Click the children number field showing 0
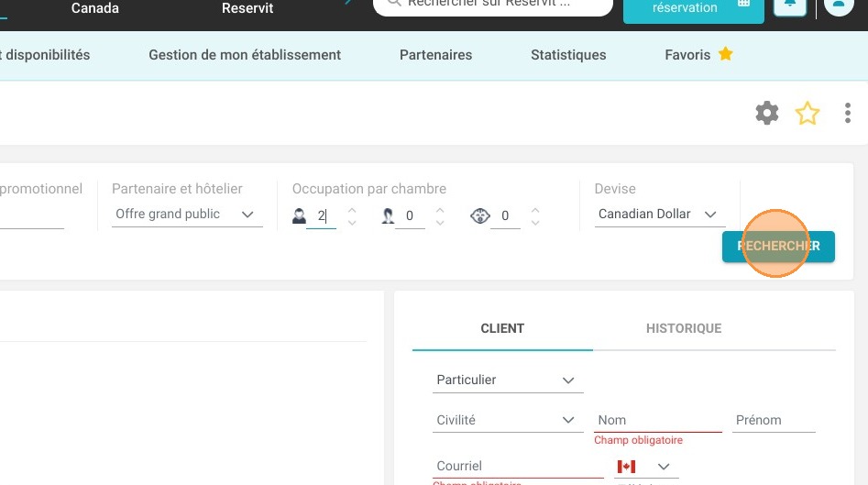 (x=410, y=216)
